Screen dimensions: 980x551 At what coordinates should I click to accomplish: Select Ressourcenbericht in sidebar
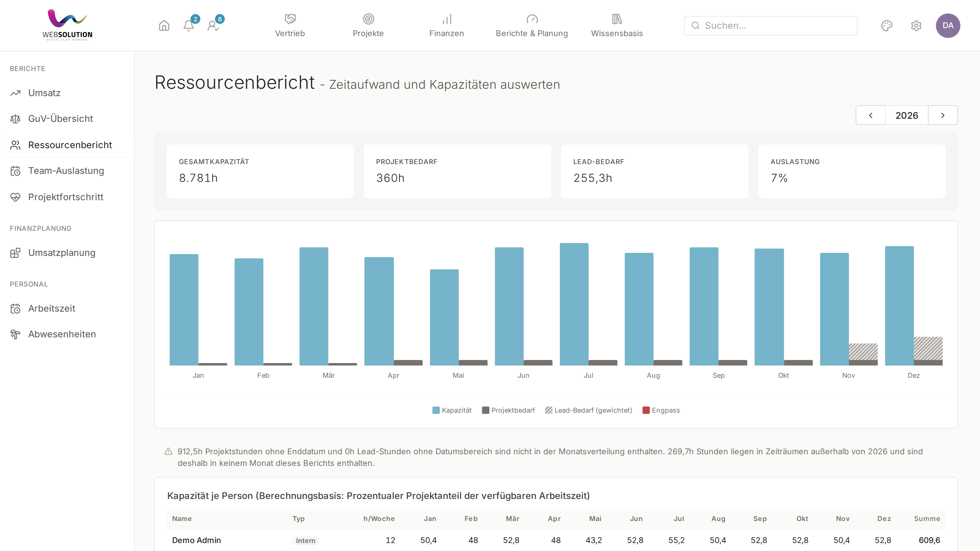point(67,145)
